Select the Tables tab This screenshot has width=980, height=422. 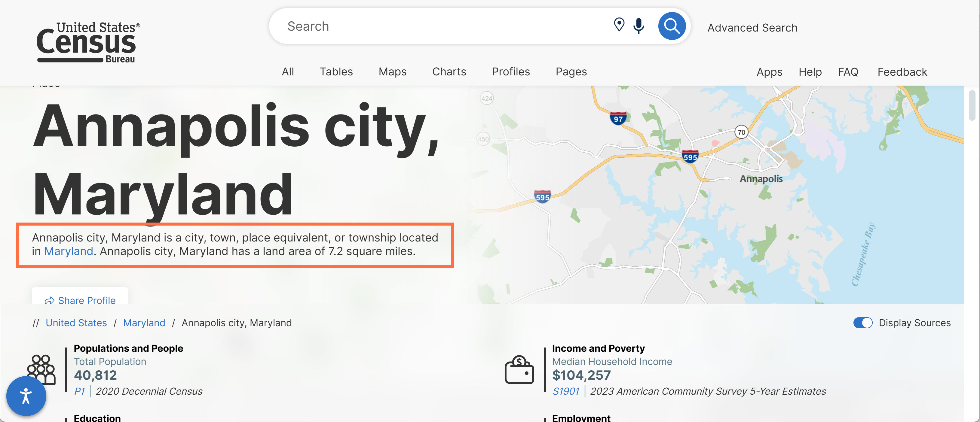click(x=336, y=71)
